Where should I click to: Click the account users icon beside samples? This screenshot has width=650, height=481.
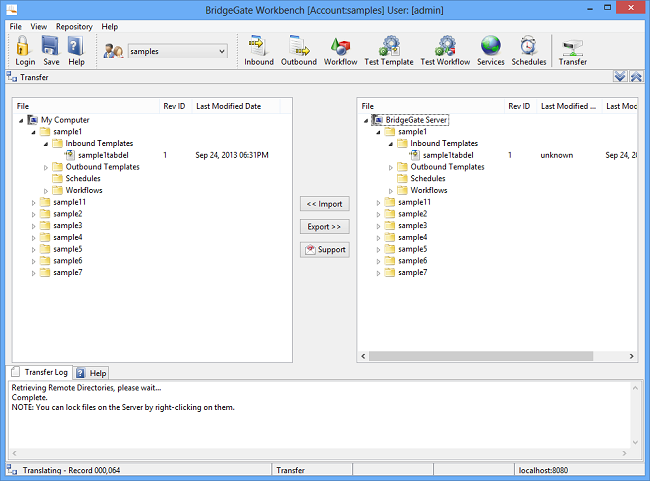coord(113,51)
